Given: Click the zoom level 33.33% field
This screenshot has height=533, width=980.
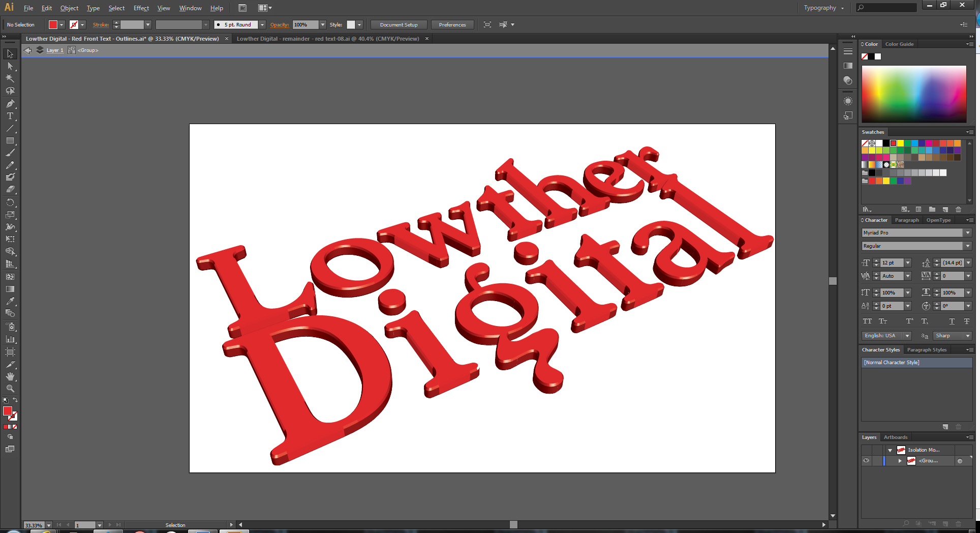Looking at the screenshot, I should click(34, 525).
